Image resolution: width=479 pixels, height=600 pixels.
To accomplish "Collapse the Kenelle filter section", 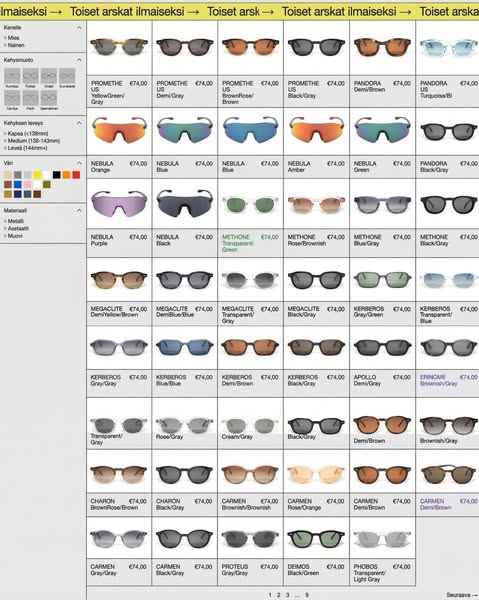I will (x=79, y=28).
